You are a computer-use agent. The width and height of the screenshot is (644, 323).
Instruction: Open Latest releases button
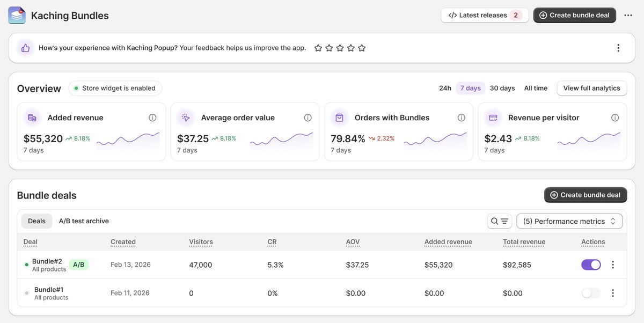(485, 15)
